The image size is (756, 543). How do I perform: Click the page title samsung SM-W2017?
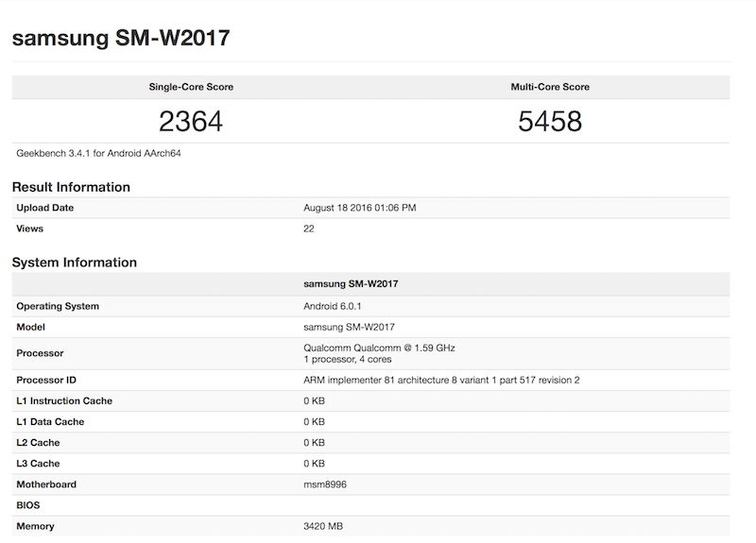click(120, 39)
